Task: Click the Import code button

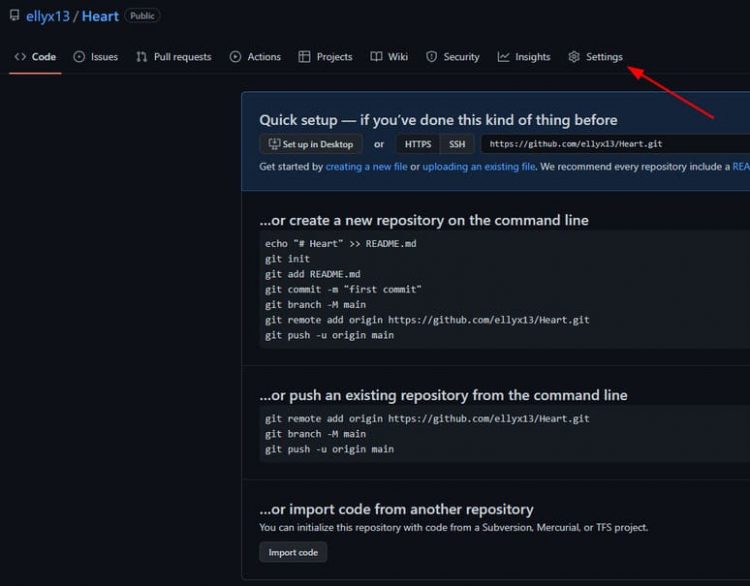Action: click(293, 553)
